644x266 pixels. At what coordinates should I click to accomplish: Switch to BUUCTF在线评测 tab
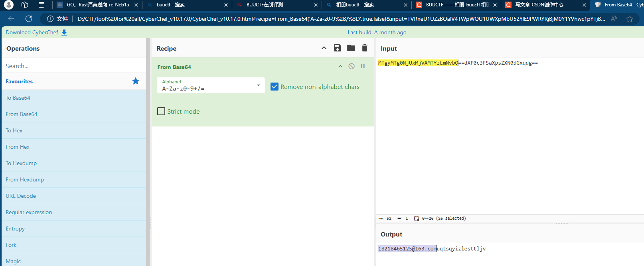tap(277, 5)
